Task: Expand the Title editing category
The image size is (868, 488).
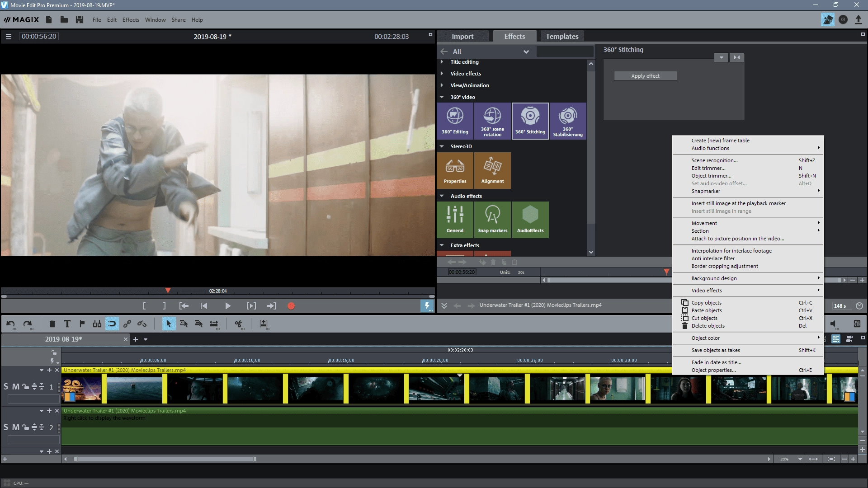Action: (442, 62)
